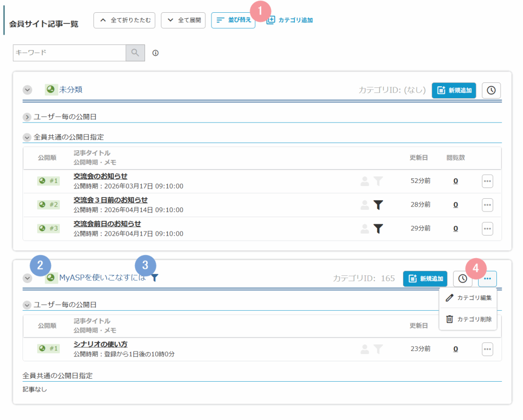Screen dimensions: 523x420
Task: Click three-dot menu of category ID 165
Action: coord(487,278)
